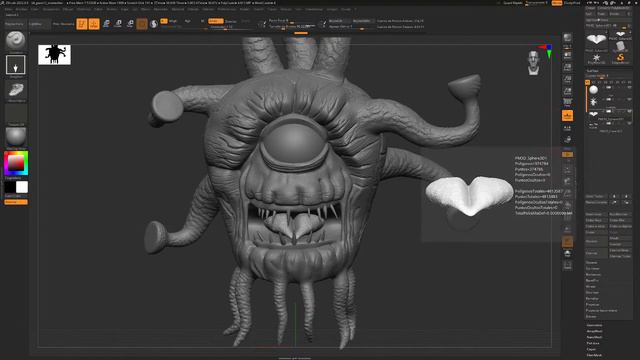Open the material sphere selector
640x360 pixels.
click(x=16, y=137)
